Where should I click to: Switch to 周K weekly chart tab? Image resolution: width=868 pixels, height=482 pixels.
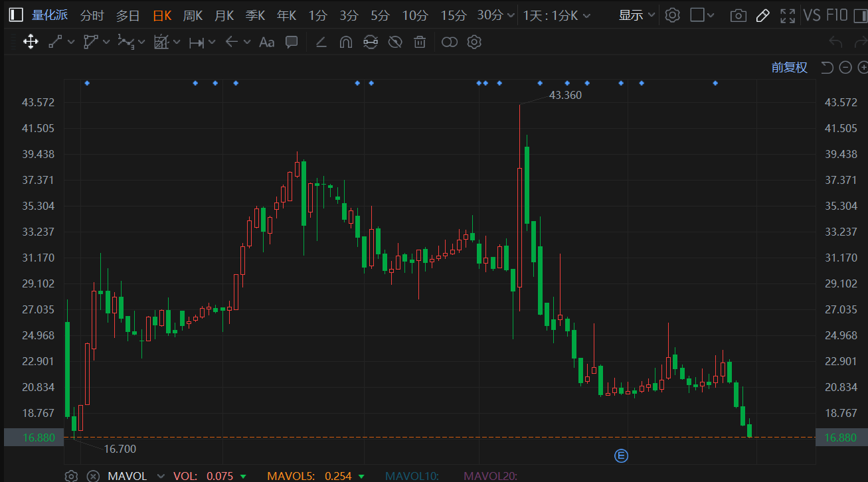[193, 15]
